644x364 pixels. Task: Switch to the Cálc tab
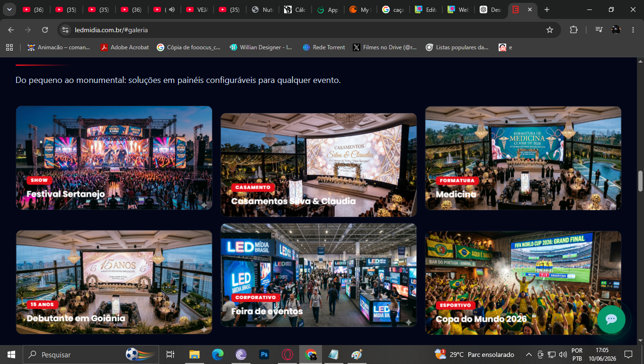(x=295, y=9)
